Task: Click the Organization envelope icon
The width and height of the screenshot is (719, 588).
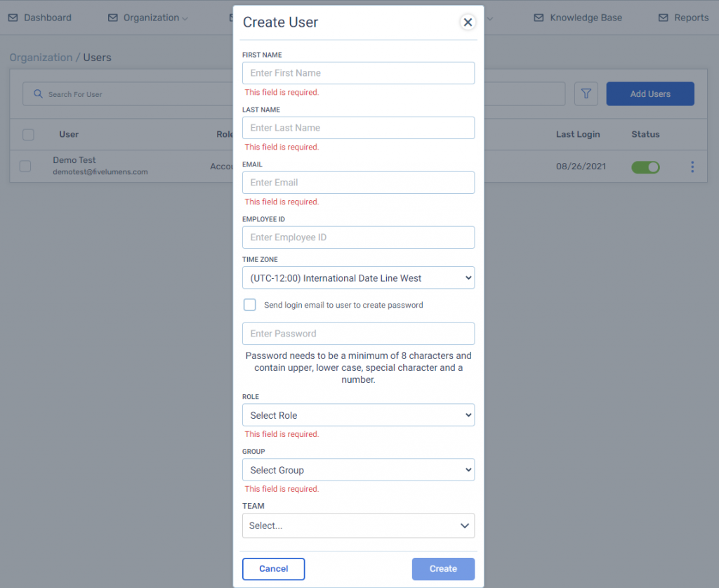Action: tap(113, 18)
